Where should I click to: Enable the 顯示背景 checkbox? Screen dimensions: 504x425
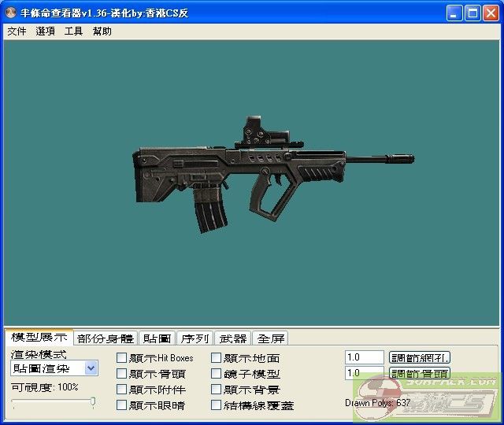tap(216, 390)
